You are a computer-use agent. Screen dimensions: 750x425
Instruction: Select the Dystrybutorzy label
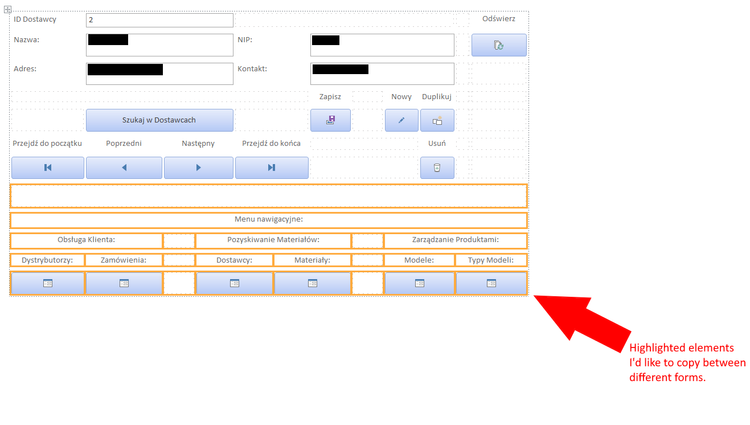point(47,261)
